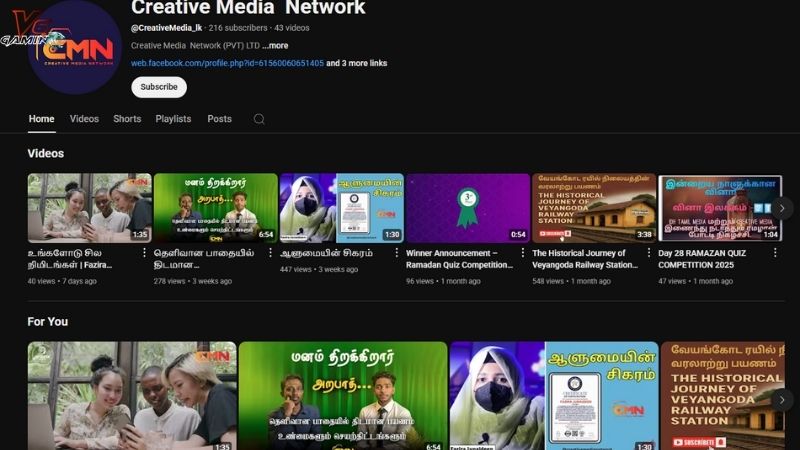The image size is (800, 450).
Task: Switch to the Videos tab
Action: click(84, 119)
